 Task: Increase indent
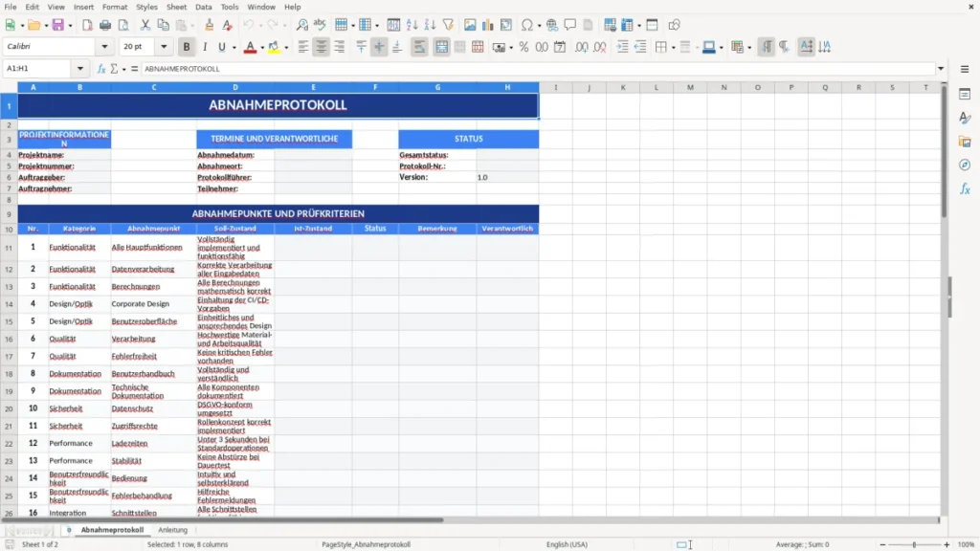pos(622,47)
